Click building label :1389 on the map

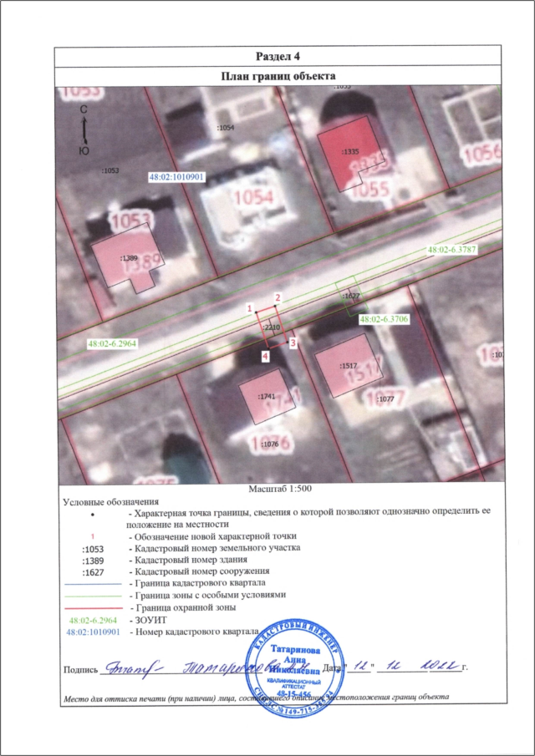click(x=128, y=258)
